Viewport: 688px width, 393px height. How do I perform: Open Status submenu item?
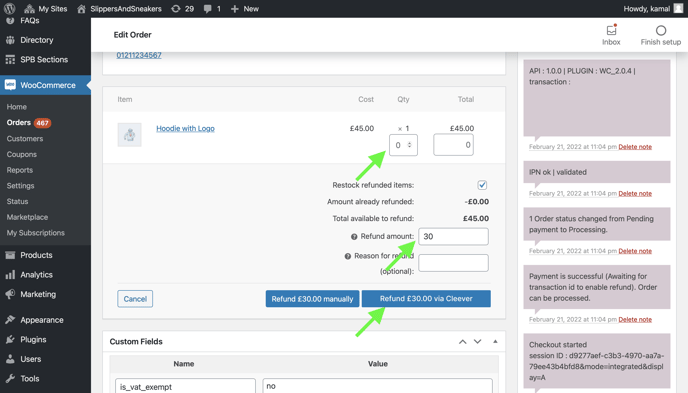tap(17, 201)
